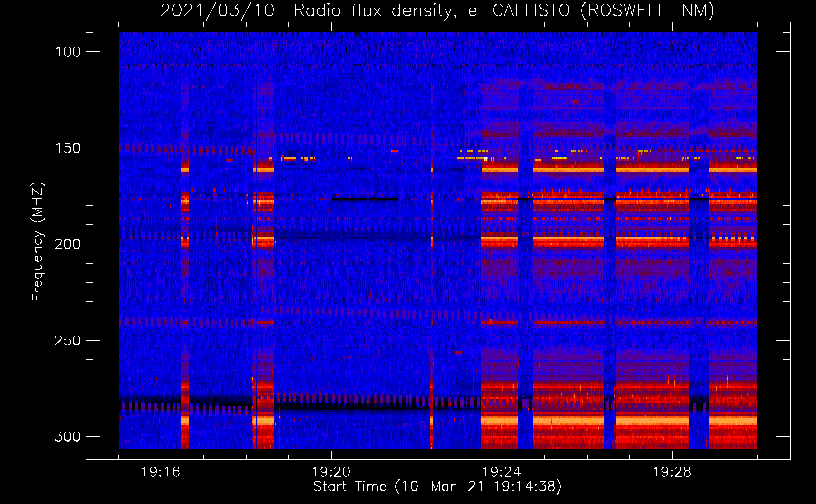Click the 150 frequency tick label
The height and width of the screenshot is (504, 816).
click(x=68, y=148)
